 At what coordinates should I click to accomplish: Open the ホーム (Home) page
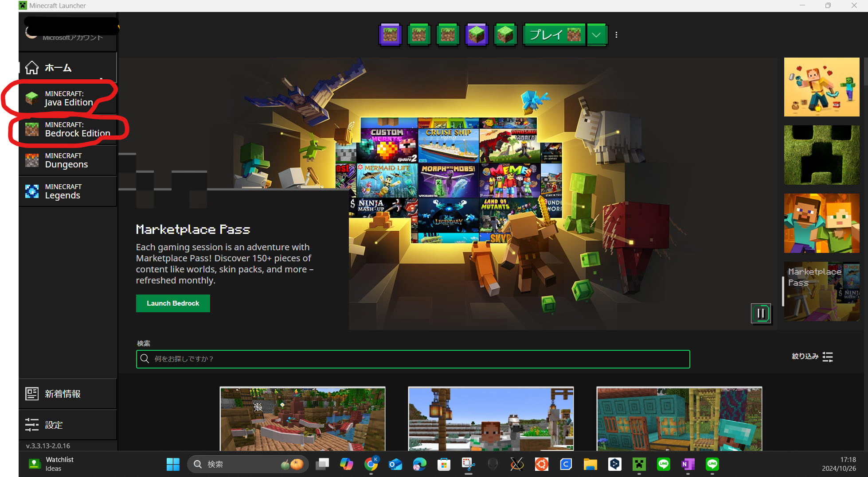point(58,68)
